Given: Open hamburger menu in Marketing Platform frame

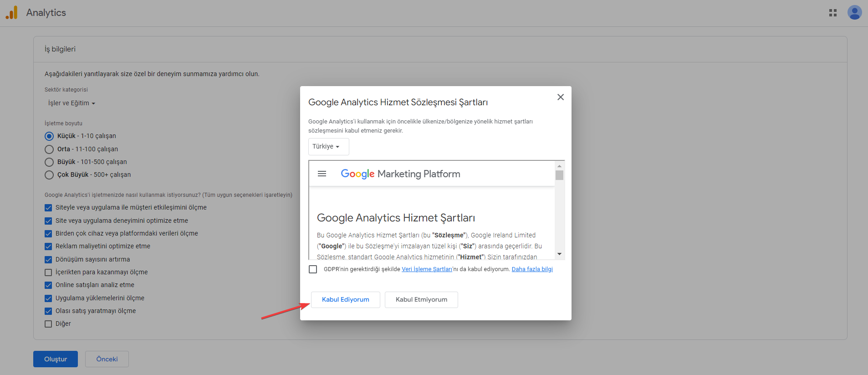Looking at the screenshot, I should click(322, 174).
